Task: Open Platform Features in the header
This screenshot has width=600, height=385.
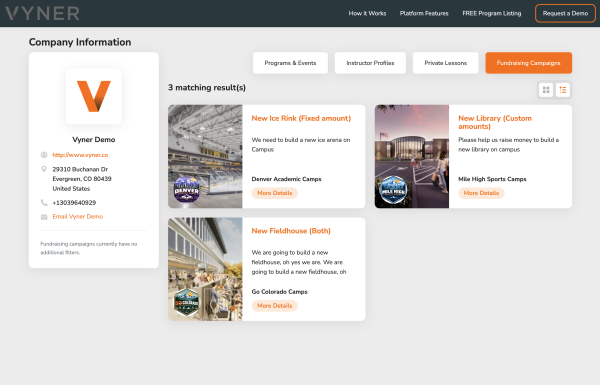Action: 424,13
